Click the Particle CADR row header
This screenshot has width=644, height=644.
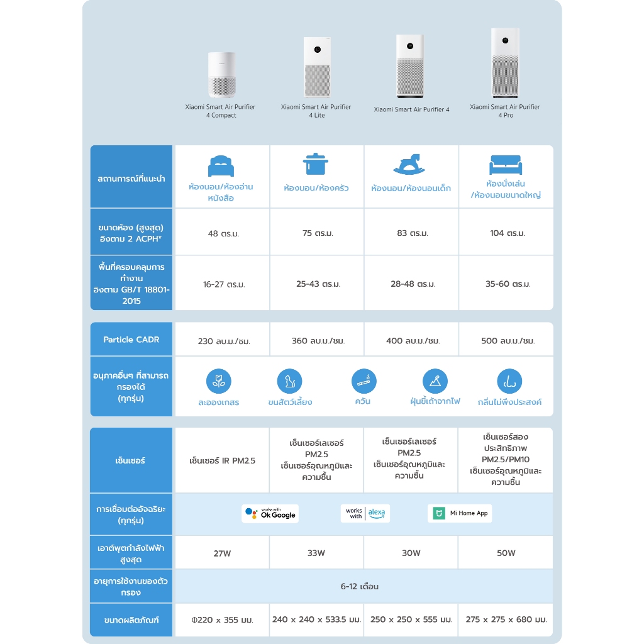pyautogui.click(x=131, y=340)
